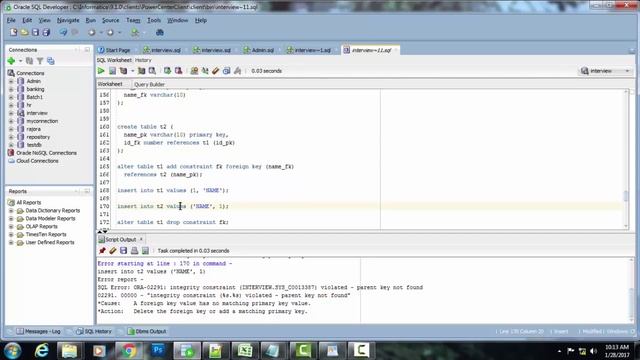Screen dimensions: 640x360
Task: Switch to the Query Builder tab
Action: (149, 84)
